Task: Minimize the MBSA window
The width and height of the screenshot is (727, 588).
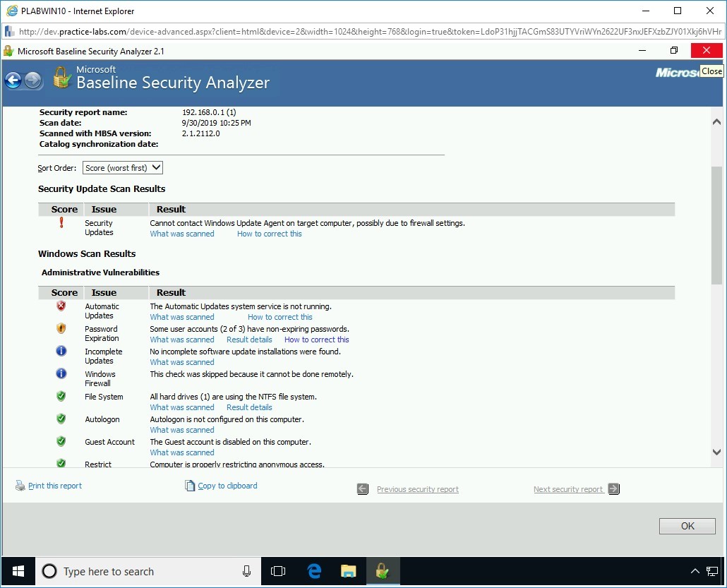Action: click(642, 51)
